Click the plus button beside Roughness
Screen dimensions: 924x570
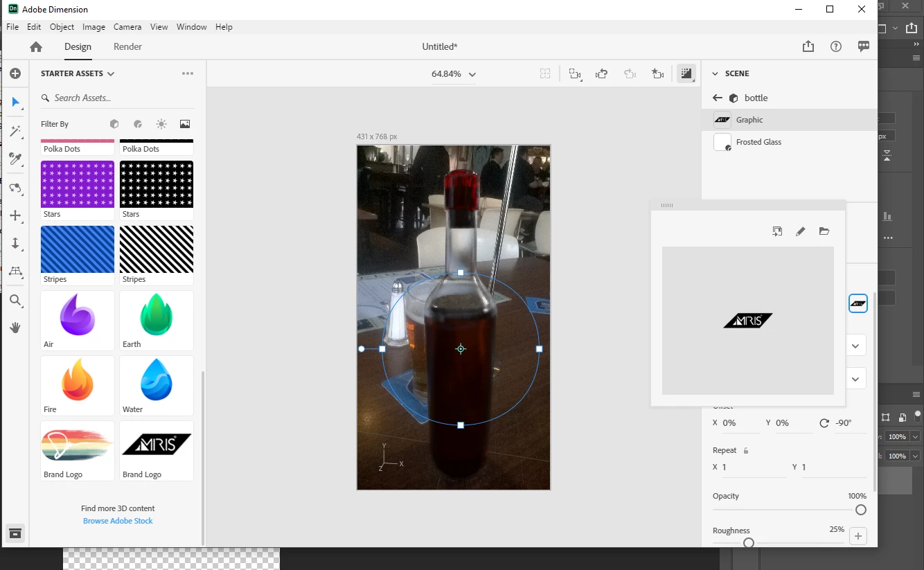pos(858,536)
